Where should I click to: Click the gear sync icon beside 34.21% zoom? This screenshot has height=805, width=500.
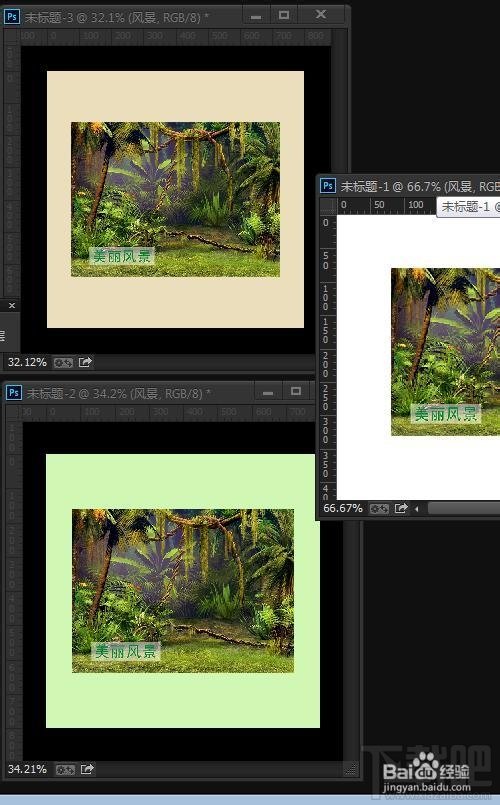coord(65,770)
